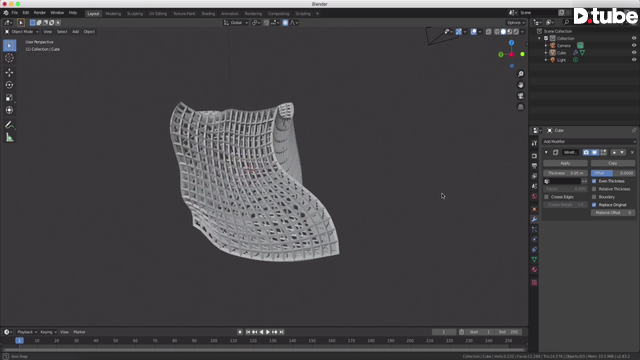The image size is (640, 360).
Task: Enable the Relative Thickness checkbox
Action: [594, 189]
